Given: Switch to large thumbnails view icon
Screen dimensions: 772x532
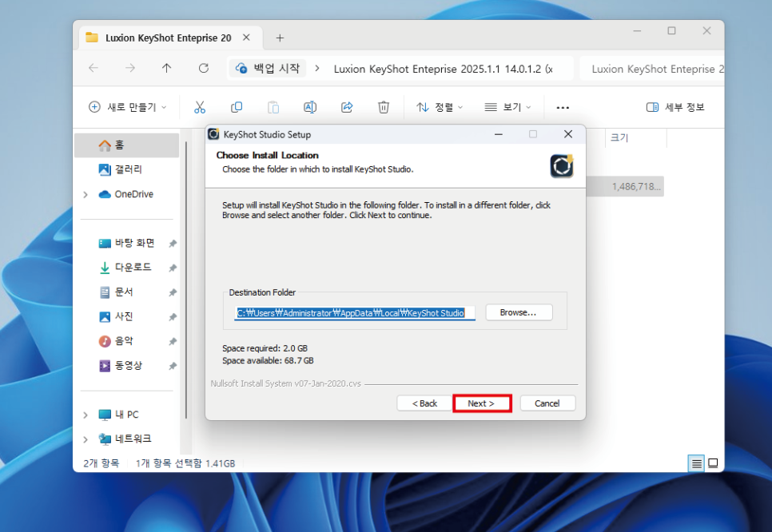Looking at the screenshot, I should (x=713, y=463).
